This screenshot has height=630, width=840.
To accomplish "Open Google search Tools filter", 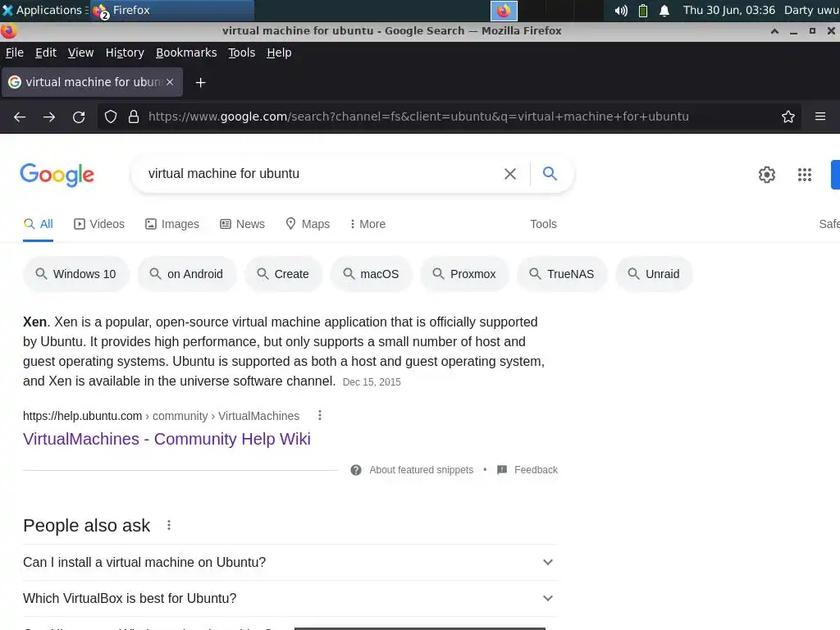I will click(543, 224).
